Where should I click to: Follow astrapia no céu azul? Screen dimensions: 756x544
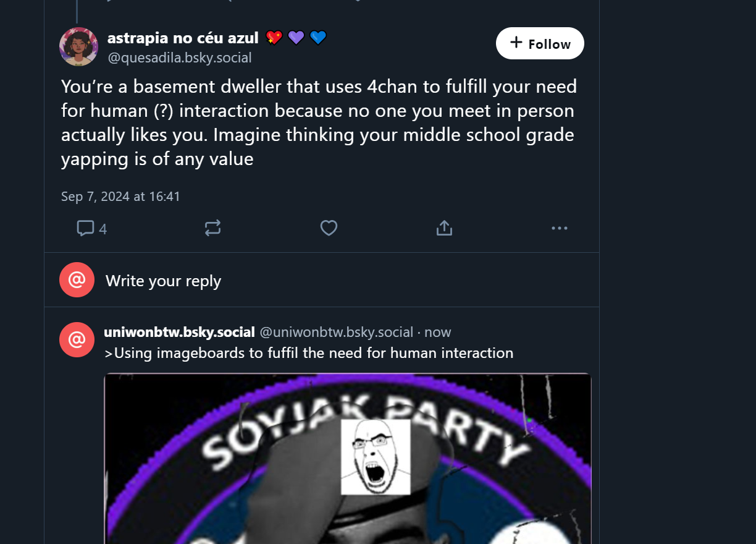click(540, 43)
